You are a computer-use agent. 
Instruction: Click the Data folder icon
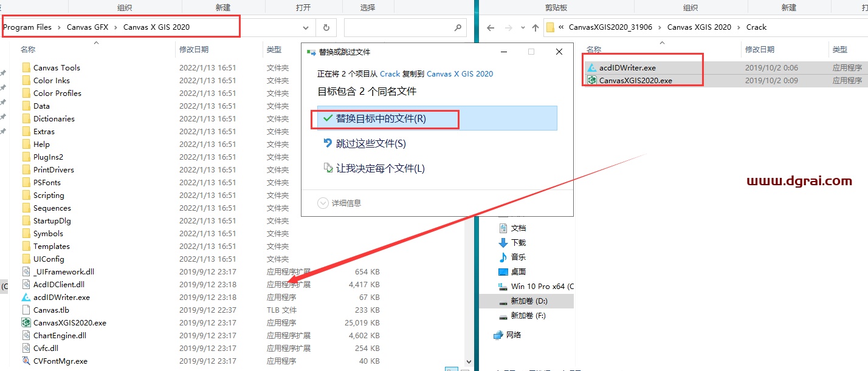(26, 106)
